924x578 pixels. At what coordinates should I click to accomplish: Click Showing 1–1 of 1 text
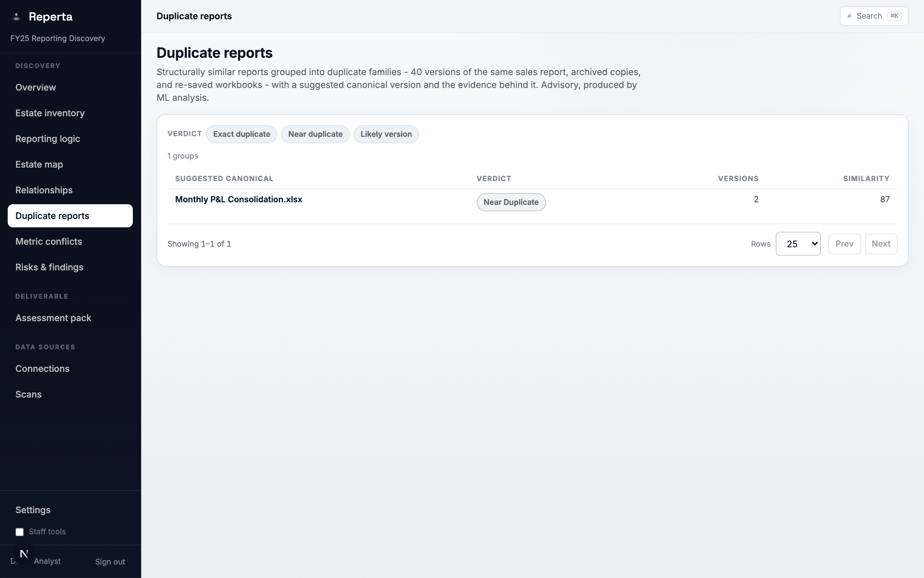(199, 244)
